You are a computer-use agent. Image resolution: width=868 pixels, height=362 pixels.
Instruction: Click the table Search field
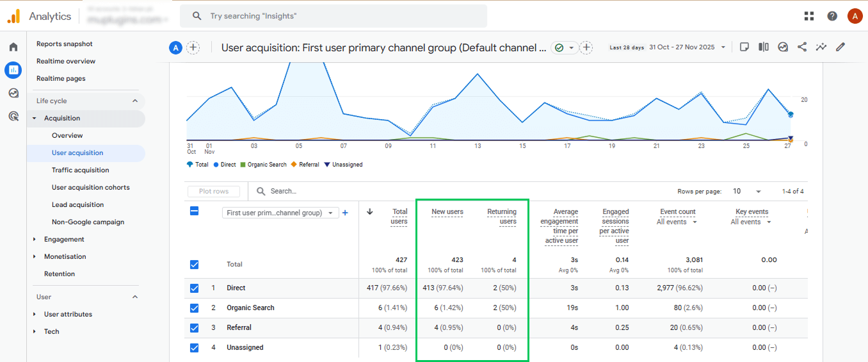click(x=320, y=191)
